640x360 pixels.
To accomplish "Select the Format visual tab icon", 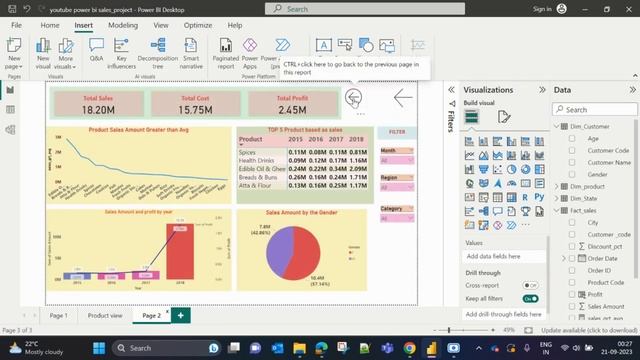I will [504, 117].
